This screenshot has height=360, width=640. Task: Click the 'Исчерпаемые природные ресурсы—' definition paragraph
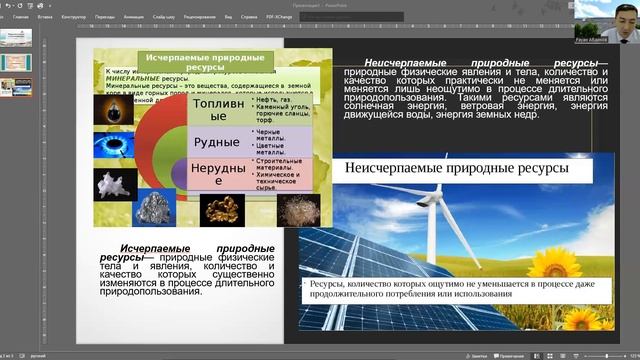(187, 270)
